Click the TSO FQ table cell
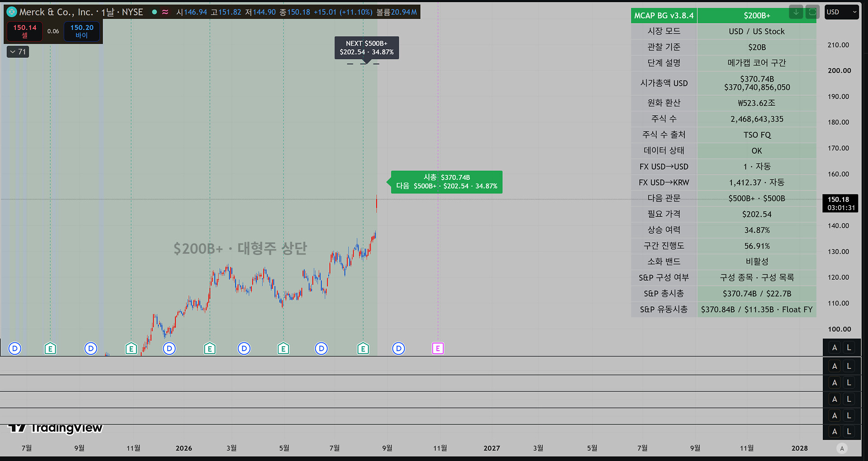The image size is (868, 461). tap(757, 135)
